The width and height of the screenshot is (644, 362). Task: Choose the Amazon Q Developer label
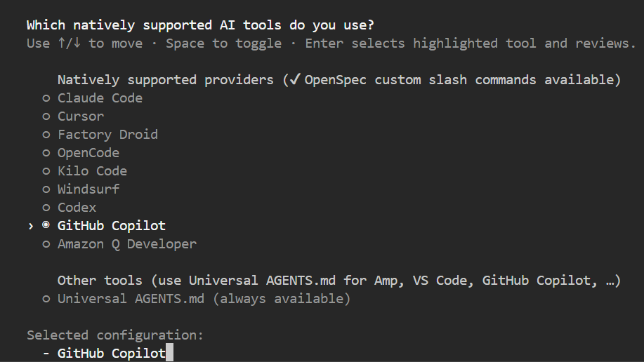pyautogui.click(x=127, y=244)
